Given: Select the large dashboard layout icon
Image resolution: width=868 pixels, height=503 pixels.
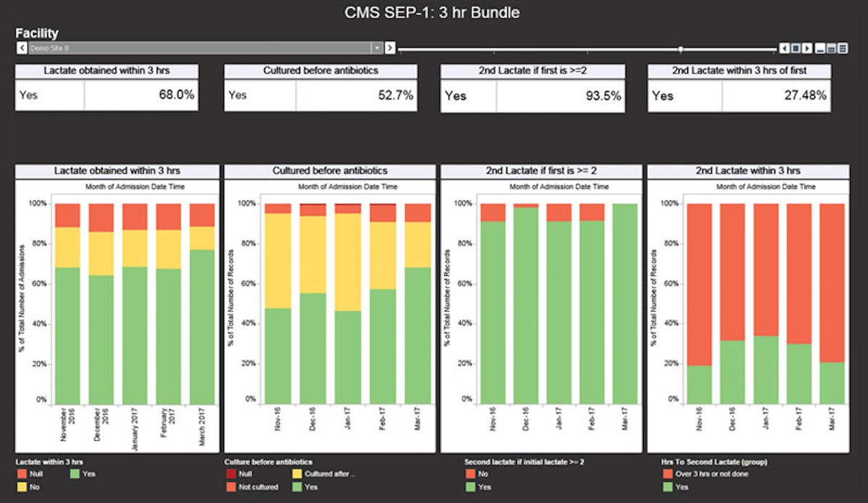Looking at the screenshot, I should (842, 48).
